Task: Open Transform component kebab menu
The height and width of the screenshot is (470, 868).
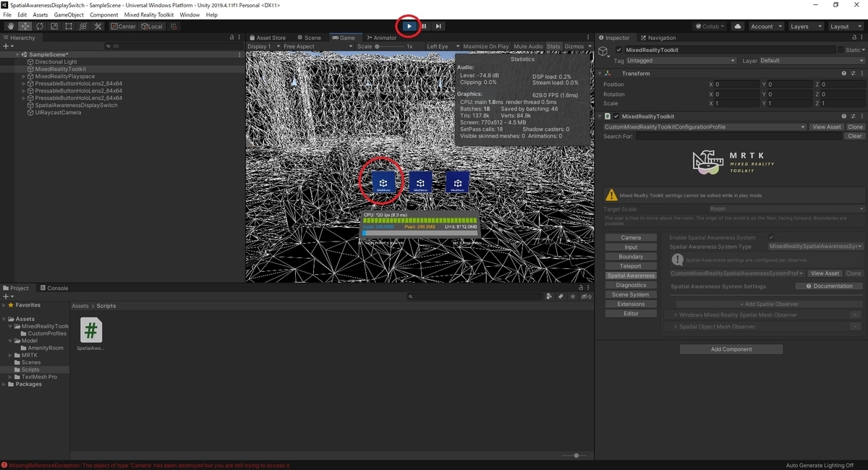Action: click(861, 74)
